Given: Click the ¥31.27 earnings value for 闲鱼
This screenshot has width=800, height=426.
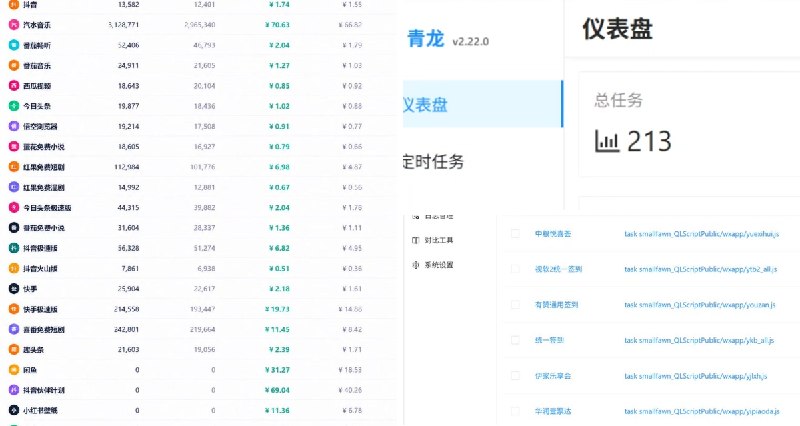Looking at the screenshot, I should (277, 370).
